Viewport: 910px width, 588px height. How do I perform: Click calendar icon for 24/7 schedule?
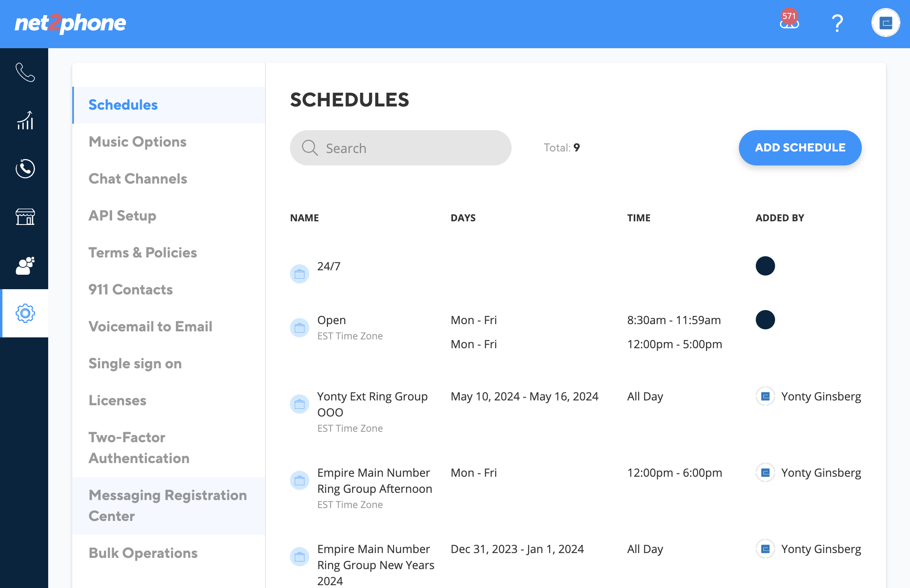[x=300, y=274]
